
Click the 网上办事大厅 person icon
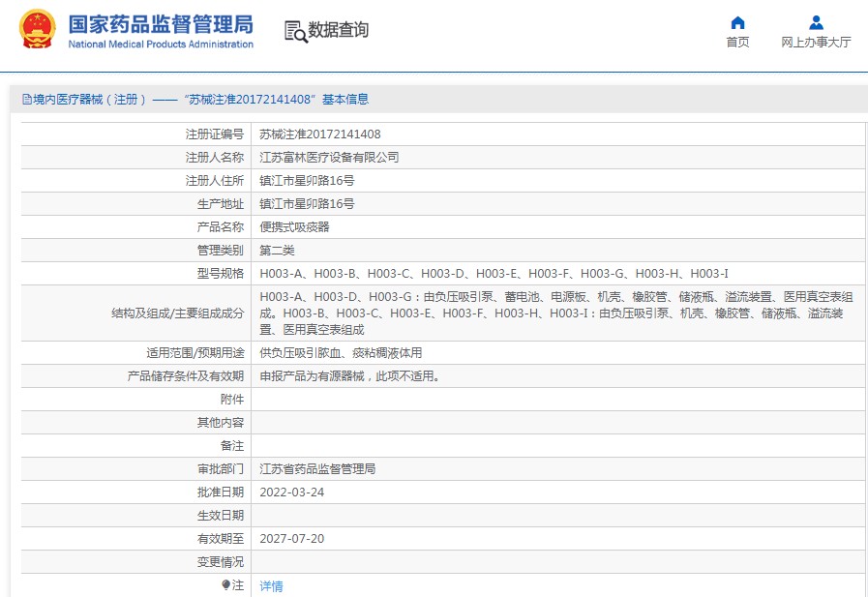816,22
